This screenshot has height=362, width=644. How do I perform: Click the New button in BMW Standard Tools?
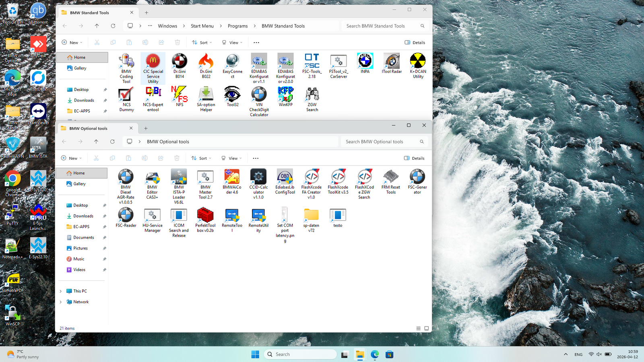pos(72,43)
